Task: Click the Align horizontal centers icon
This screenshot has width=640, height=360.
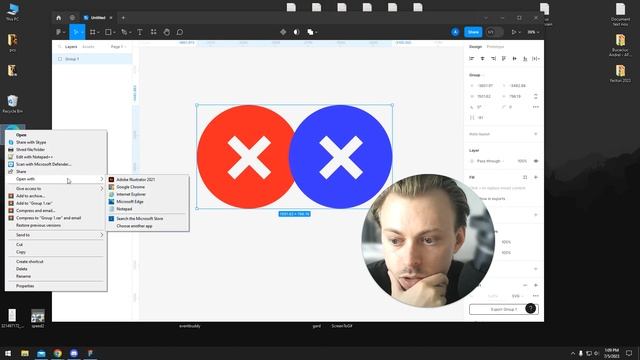Action: (x=482, y=59)
